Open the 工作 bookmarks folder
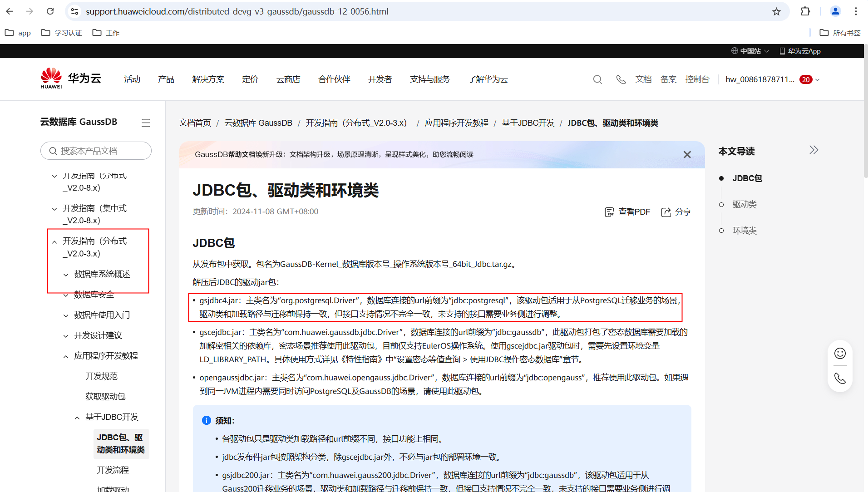The height and width of the screenshot is (492, 868). tap(106, 33)
